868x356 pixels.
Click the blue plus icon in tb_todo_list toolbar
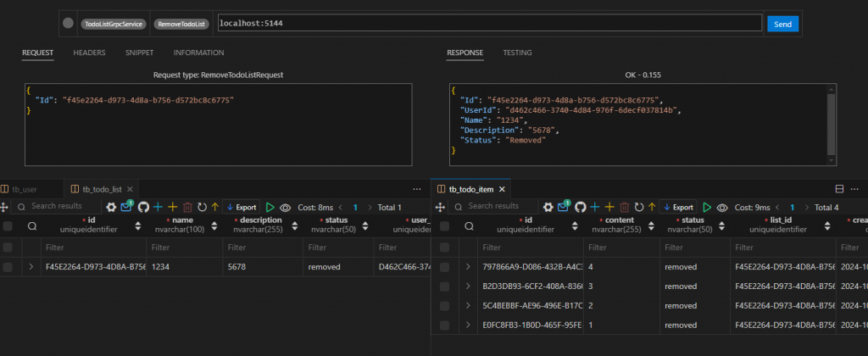tap(158, 207)
